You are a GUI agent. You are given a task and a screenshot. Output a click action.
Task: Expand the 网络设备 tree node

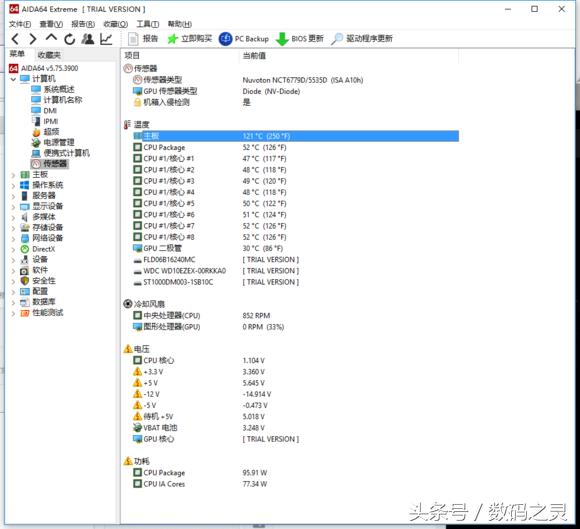[13, 239]
